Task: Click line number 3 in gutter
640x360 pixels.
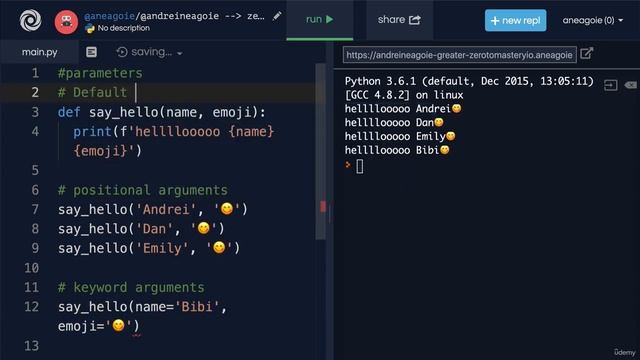Action: 35,112
